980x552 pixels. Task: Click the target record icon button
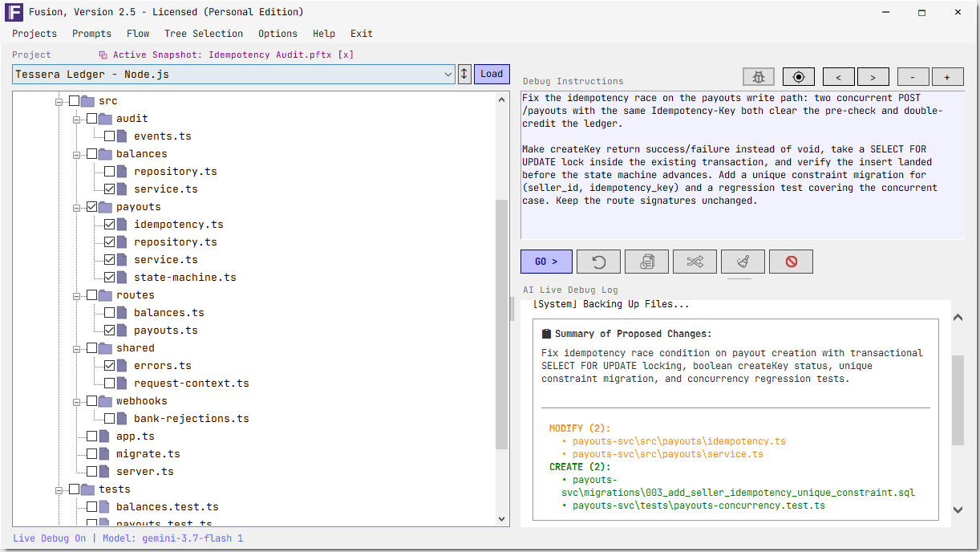click(x=798, y=77)
